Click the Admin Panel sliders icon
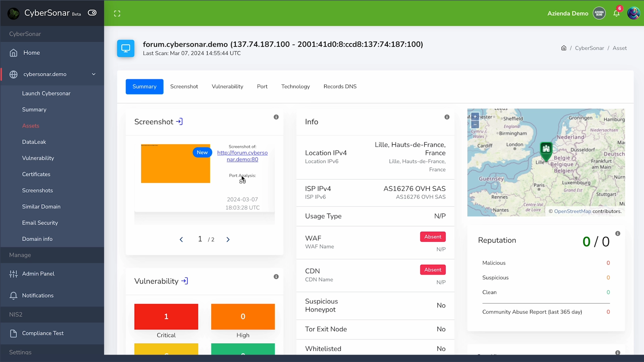Viewport: 644px width, 362px height. (13, 274)
